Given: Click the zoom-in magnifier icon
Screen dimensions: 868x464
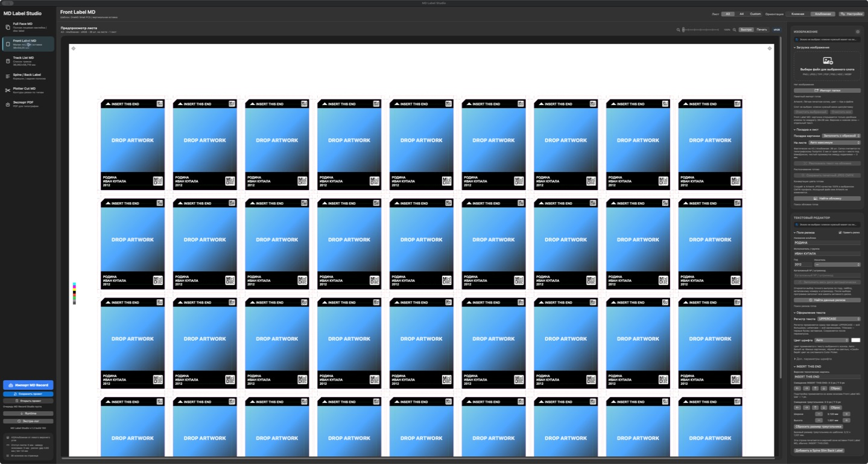Looking at the screenshot, I should (734, 30).
